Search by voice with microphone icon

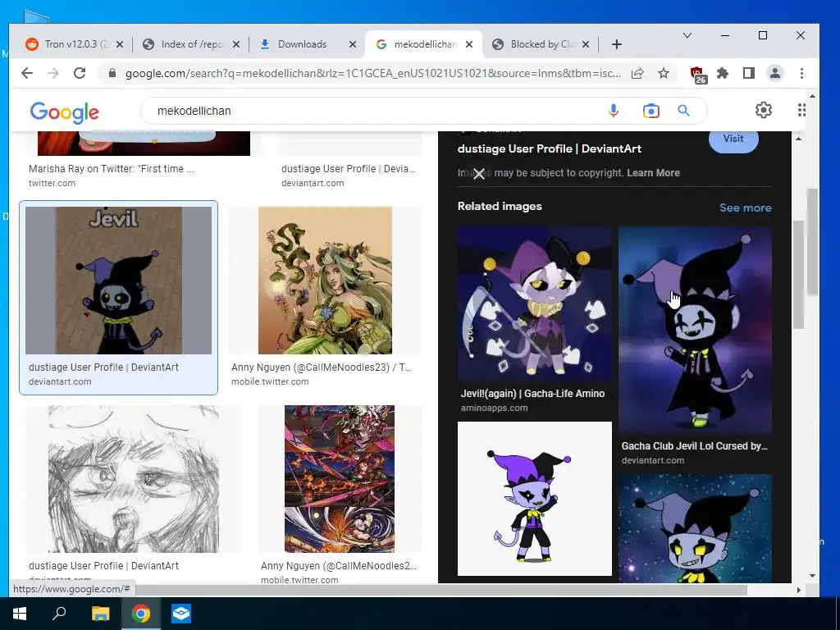point(614,111)
